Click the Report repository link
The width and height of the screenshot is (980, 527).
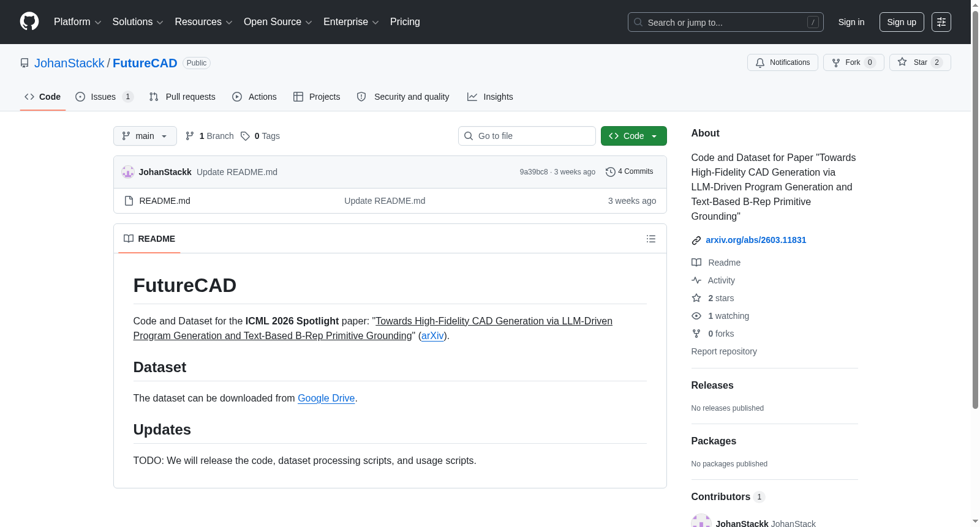[x=724, y=351]
